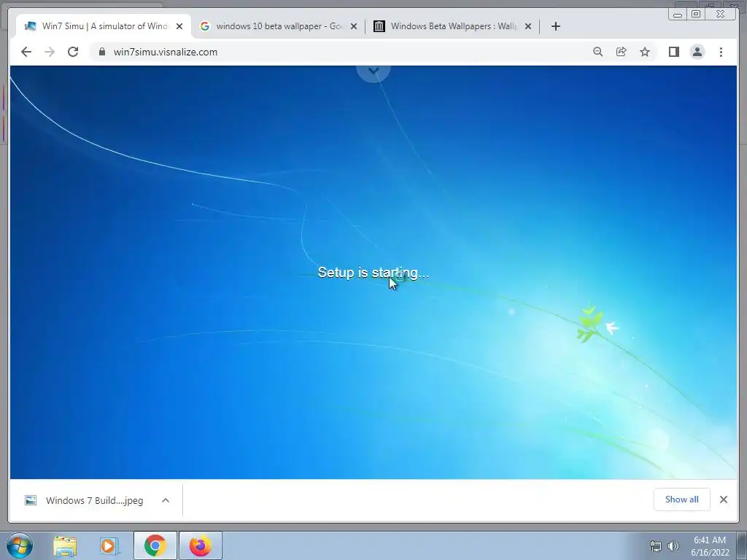This screenshot has height=560, width=747.
Task: Expand options for Windows 7 Build download
Action: point(166,500)
